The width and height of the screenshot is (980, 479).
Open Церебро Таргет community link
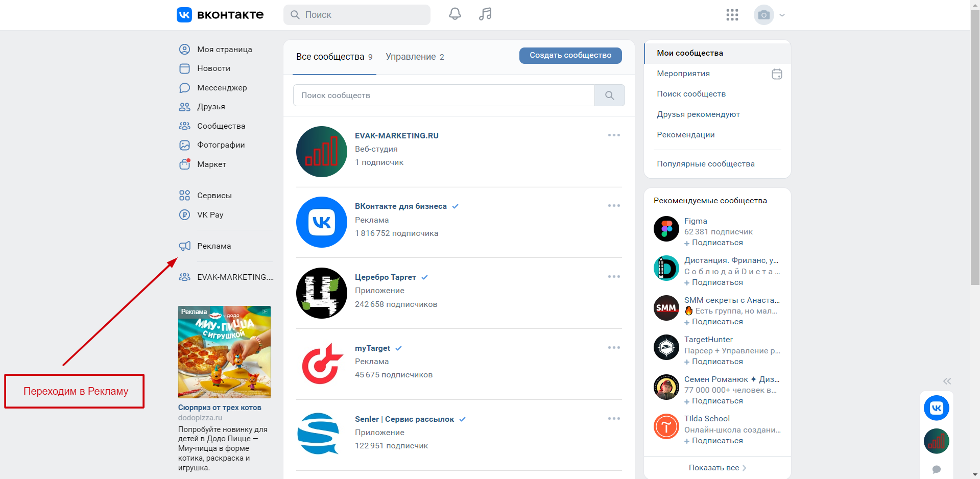click(386, 277)
